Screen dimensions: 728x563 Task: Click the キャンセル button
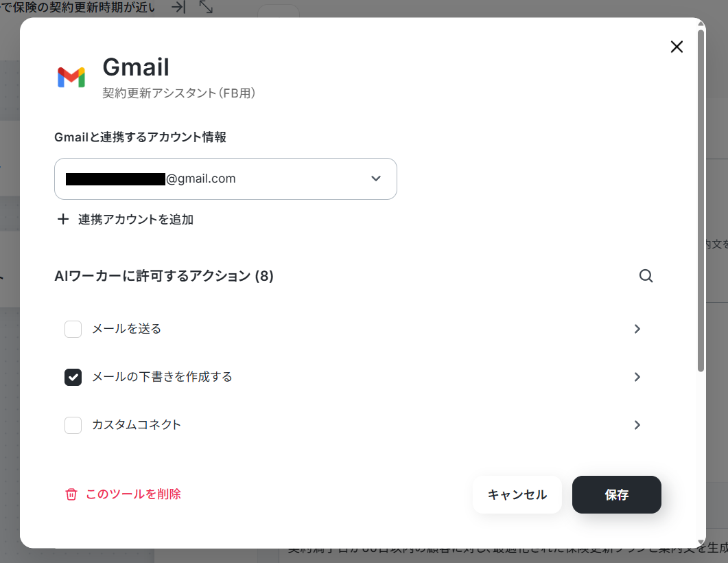click(517, 495)
